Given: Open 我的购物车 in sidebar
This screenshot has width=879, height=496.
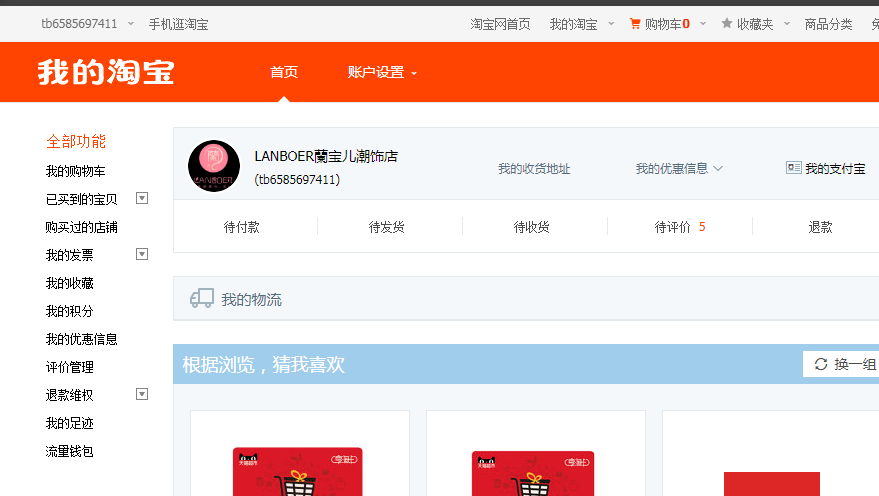Looking at the screenshot, I should pyautogui.click(x=75, y=171).
